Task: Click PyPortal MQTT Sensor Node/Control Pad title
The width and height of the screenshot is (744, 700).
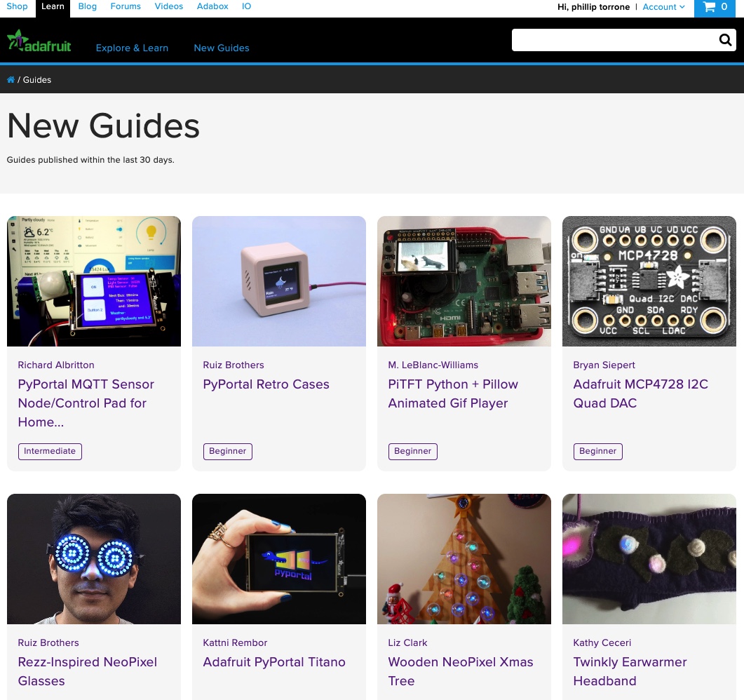Action: coord(86,403)
